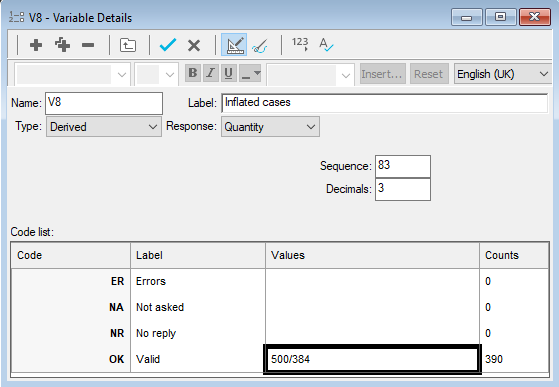Select the ER code cell
559x387 pixels.
tap(71, 281)
